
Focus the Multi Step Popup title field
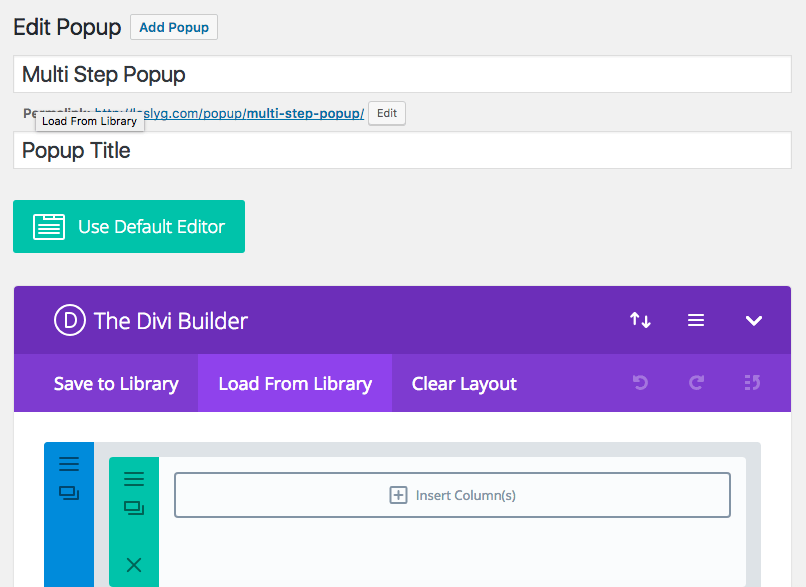402,75
